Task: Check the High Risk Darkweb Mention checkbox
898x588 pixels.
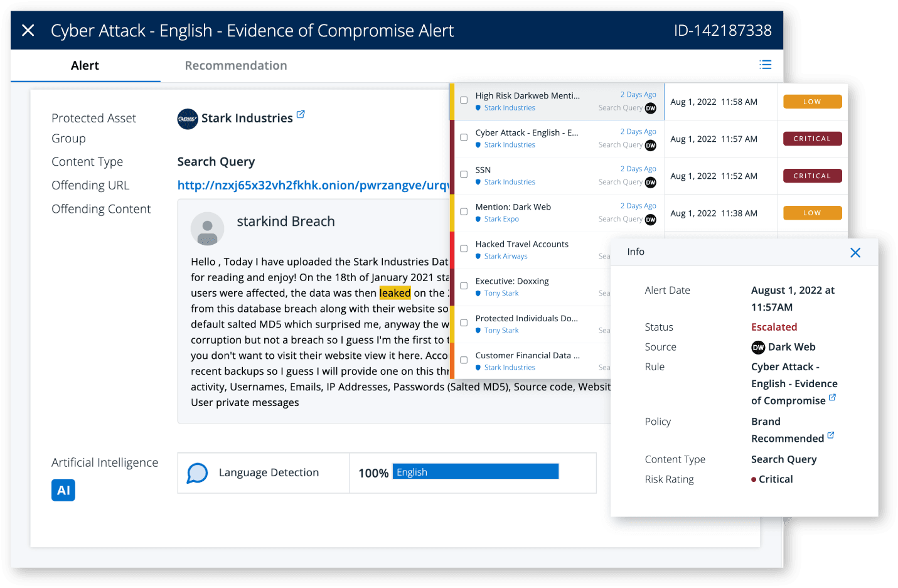Action: click(x=464, y=100)
